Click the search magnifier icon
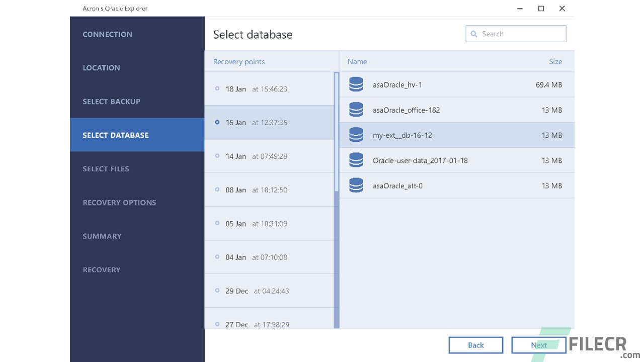This screenshot has width=644, height=362. (473, 34)
